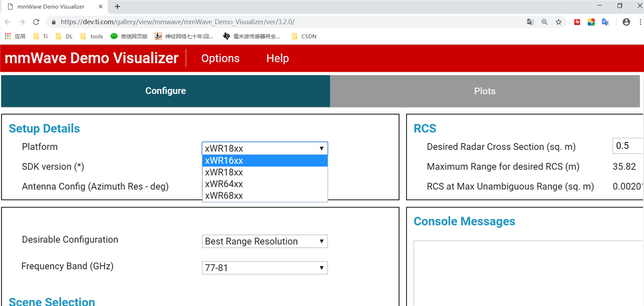This screenshot has width=644, height=306.
Task: Click the browser forward arrow
Action: pos(21,22)
